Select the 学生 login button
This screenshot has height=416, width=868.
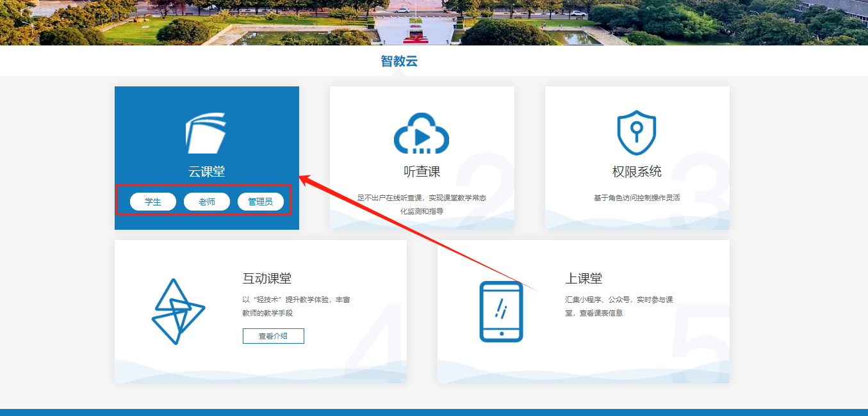[153, 202]
